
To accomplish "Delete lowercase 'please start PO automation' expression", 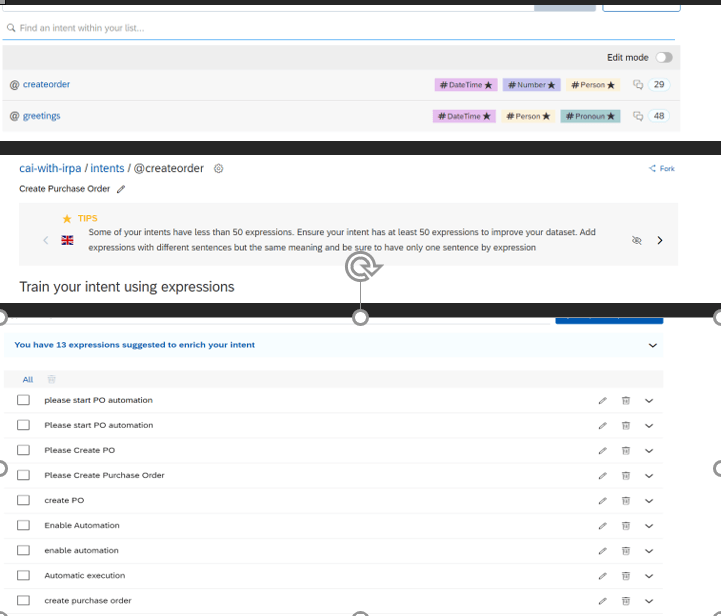I will point(626,401).
